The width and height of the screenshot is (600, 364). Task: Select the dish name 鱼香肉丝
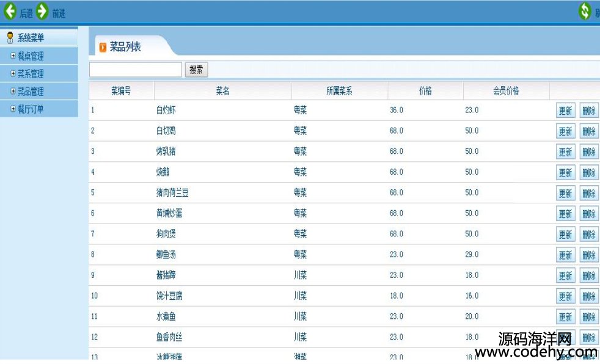tap(169, 337)
